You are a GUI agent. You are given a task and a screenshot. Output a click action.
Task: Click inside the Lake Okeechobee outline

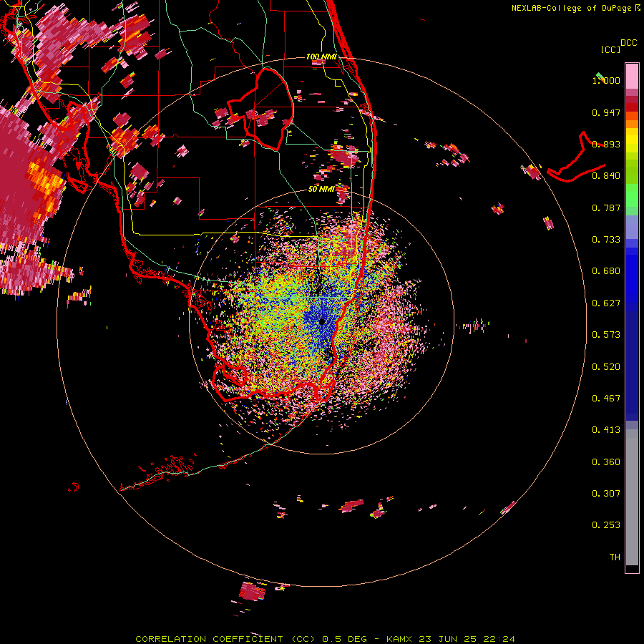(x=269, y=109)
